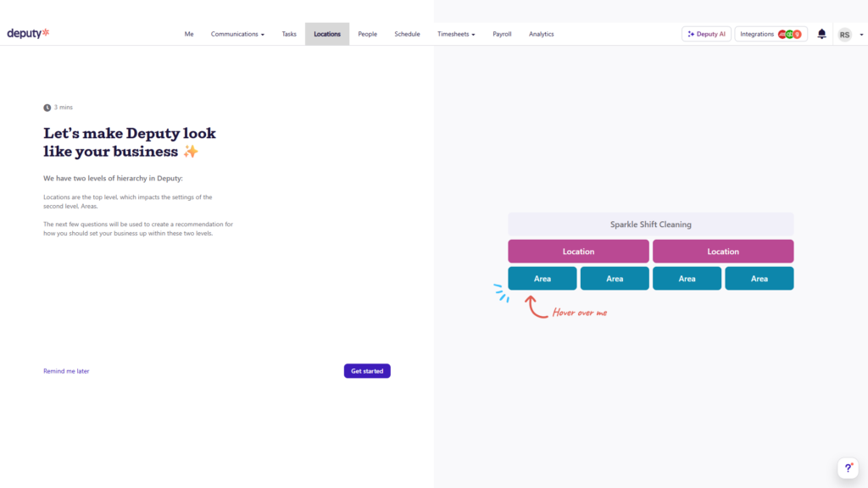Viewport: 868px width, 488px height.
Task: Open the Schedule tab
Action: coord(407,34)
